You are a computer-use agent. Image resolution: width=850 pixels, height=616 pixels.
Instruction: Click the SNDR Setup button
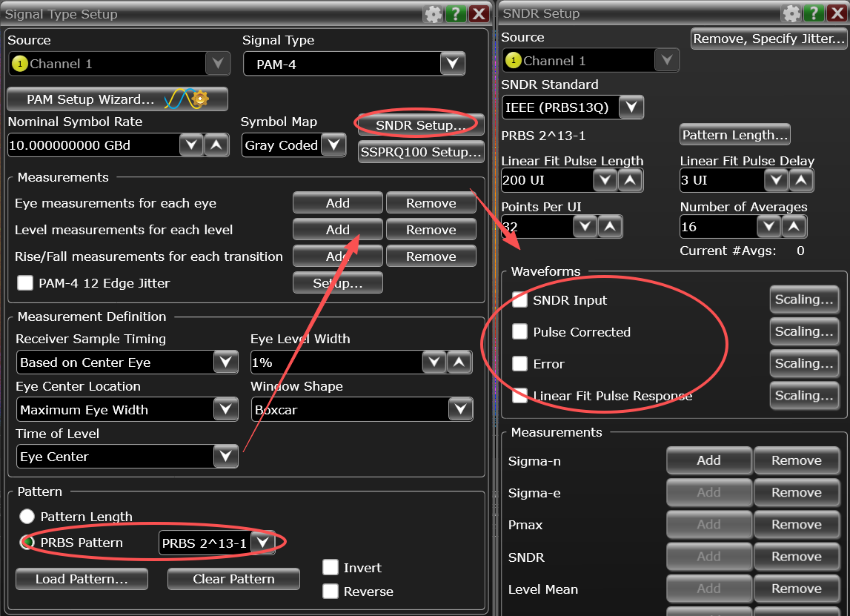tap(421, 125)
